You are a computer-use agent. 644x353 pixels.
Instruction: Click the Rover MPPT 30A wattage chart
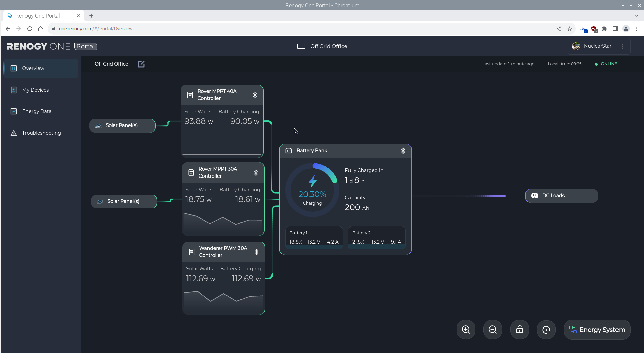(223, 223)
